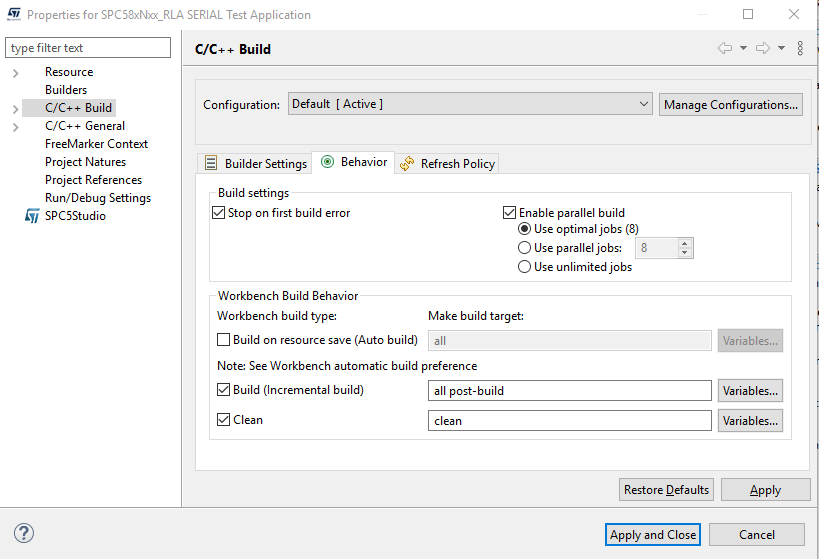The width and height of the screenshot is (819, 559).
Task: Open the Configuration dropdown
Action: pos(470,104)
